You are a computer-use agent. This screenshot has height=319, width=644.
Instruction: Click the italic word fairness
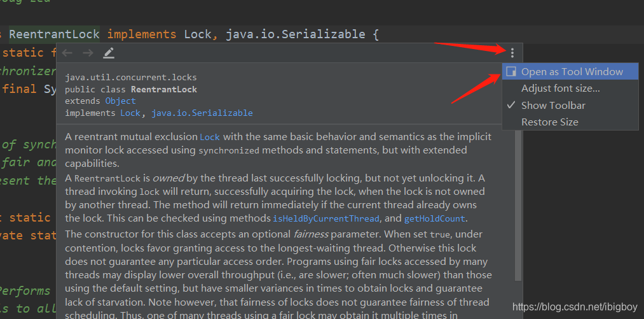click(311, 234)
